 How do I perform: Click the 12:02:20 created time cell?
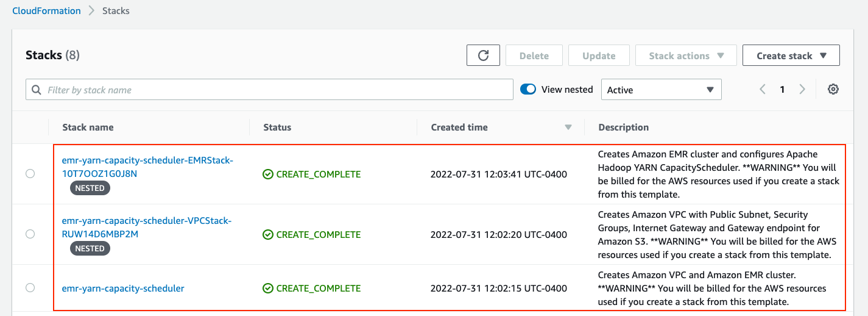[499, 235]
